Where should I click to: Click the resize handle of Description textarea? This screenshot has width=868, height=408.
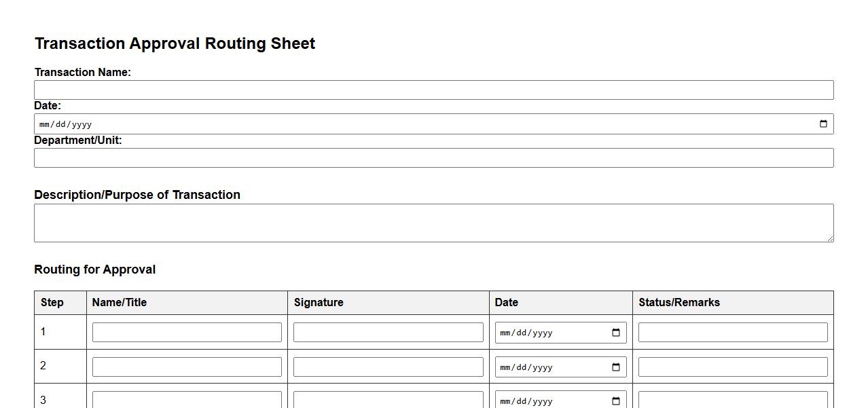click(829, 238)
